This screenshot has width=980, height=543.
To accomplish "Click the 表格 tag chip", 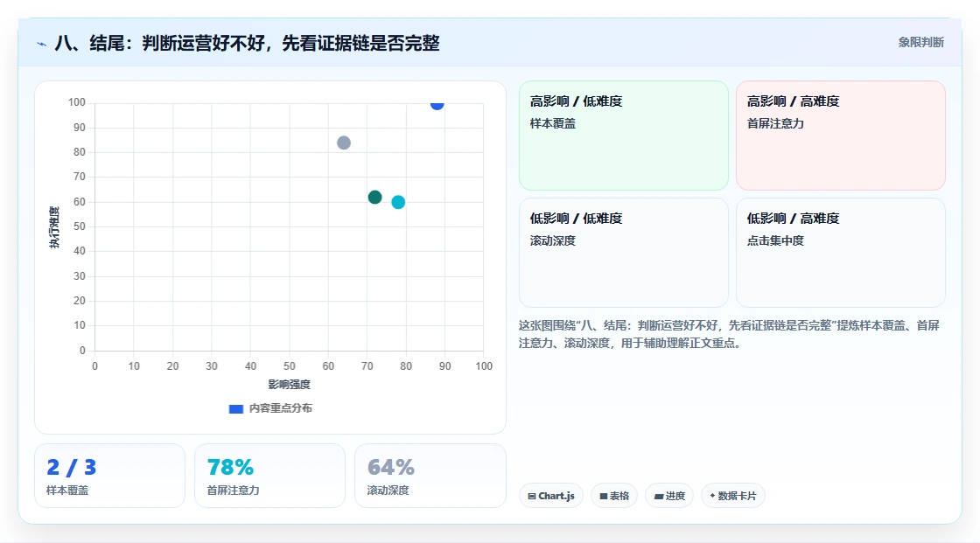I will 614,496.
